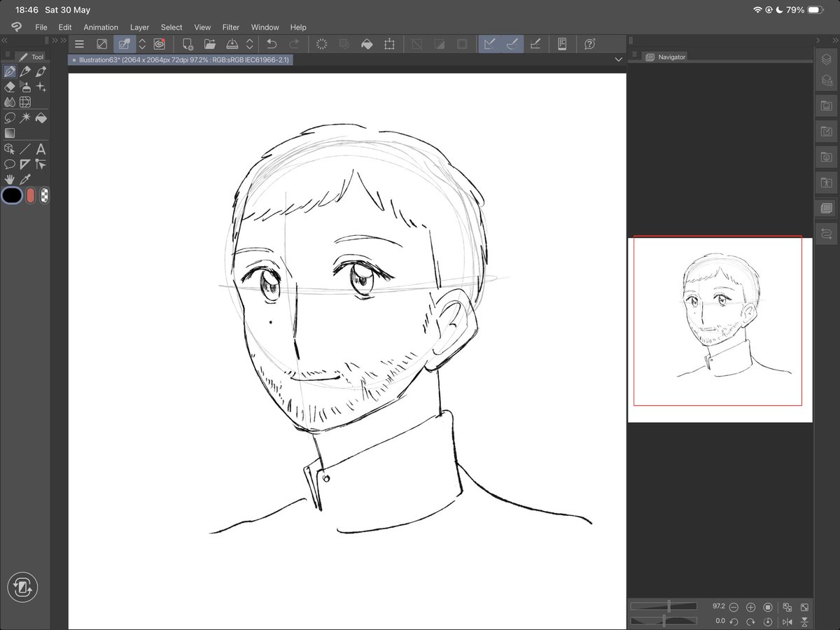Flip navigator view horizontally
840x630 pixels.
click(787, 622)
